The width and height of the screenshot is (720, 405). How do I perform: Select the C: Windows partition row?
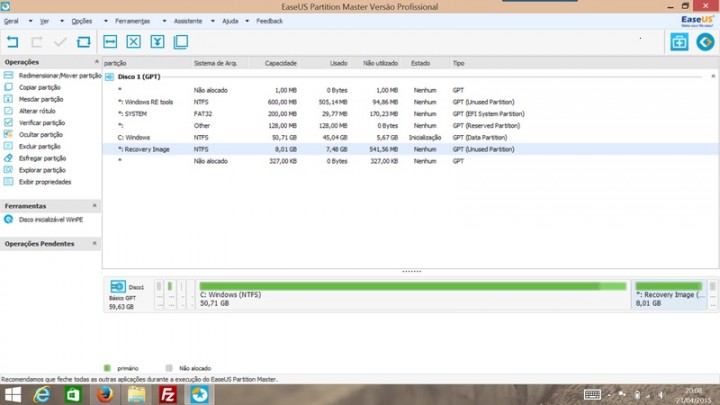(x=411, y=137)
